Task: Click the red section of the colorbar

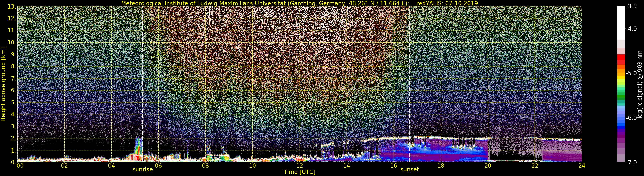Action: click(621, 59)
